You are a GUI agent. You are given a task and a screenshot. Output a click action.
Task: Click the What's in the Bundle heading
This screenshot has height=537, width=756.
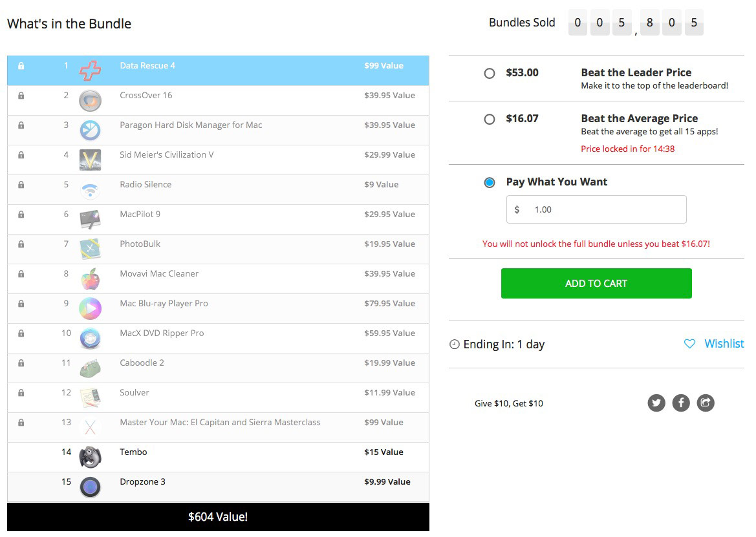(x=69, y=24)
